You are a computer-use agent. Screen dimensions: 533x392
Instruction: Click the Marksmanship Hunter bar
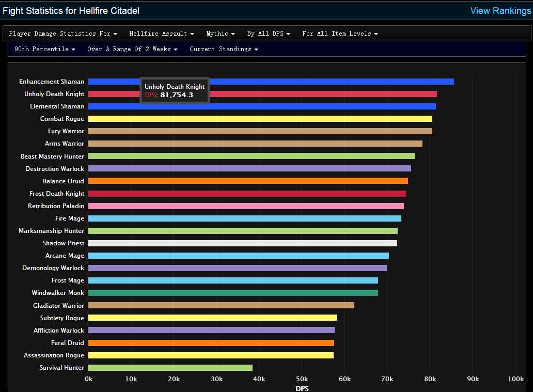[243, 231]
